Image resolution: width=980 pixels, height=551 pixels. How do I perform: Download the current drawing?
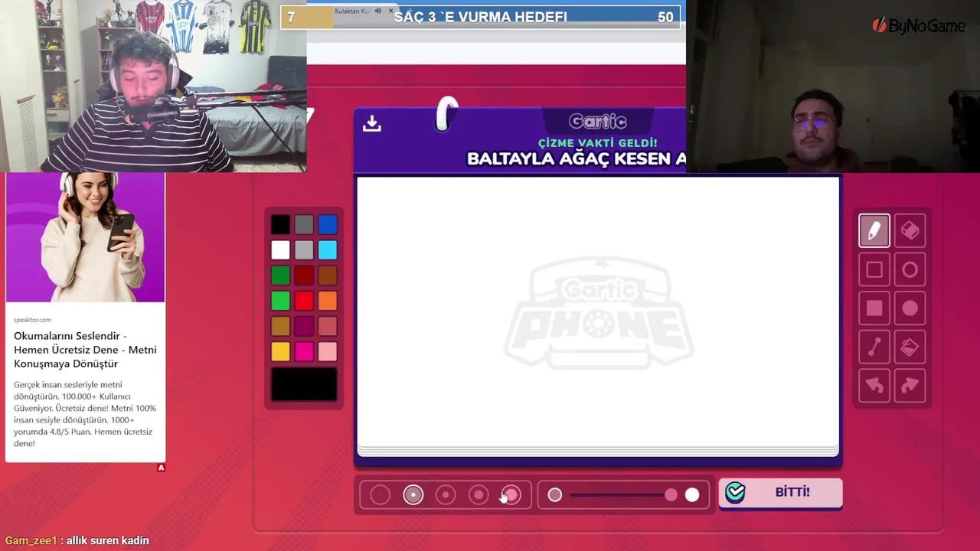[371, 122]
